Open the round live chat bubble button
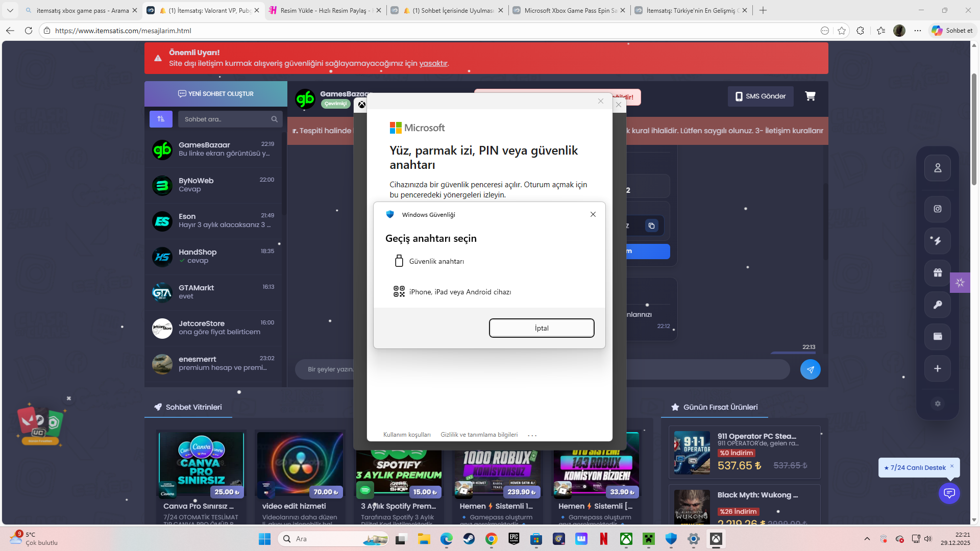This screenshot has width=980, height=551. [x=949, y=493]
